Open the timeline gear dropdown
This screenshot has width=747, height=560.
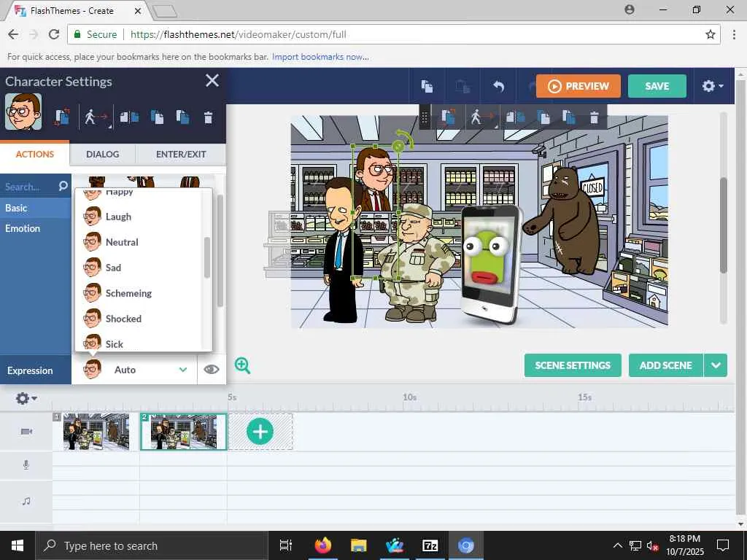[26, 398]
